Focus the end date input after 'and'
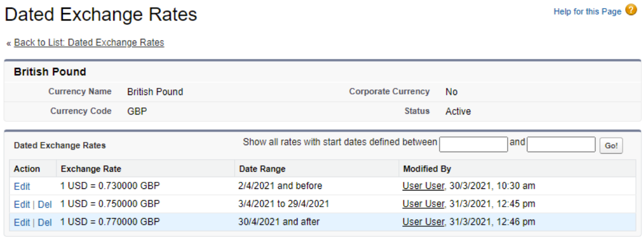Viewport: 644px width, 238px height. (x=561, y=145)
